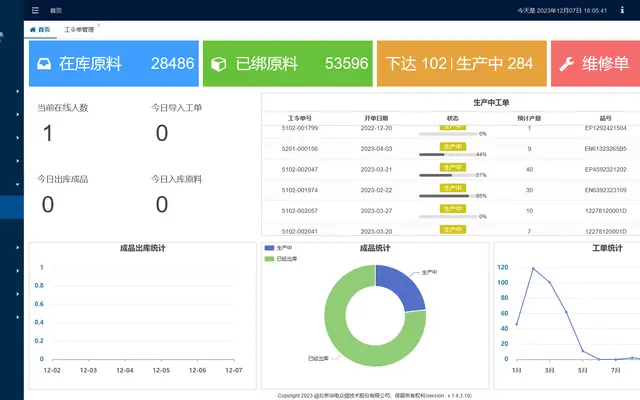Image resolution: width=640 pixels, height=400 pixels.
Task: Click the 今日出库成品 label
Action: 62,179
